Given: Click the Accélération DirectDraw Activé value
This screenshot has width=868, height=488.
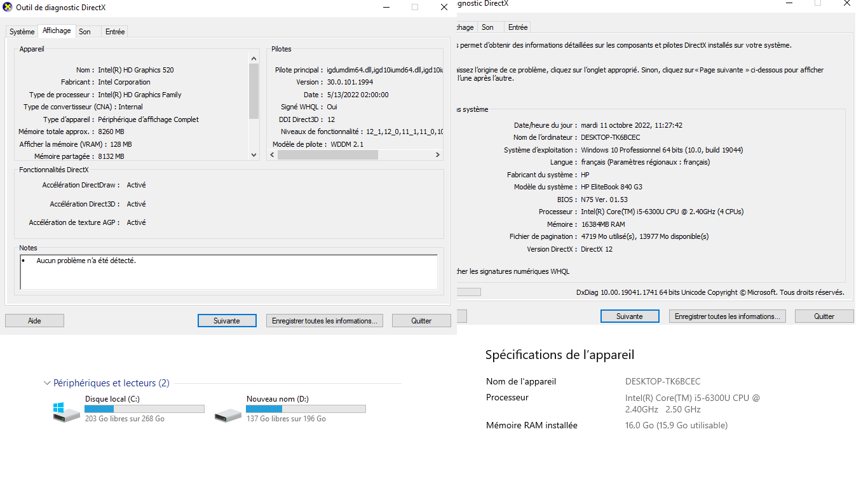Looking at the screenshot, I should (x=136, y=185).
